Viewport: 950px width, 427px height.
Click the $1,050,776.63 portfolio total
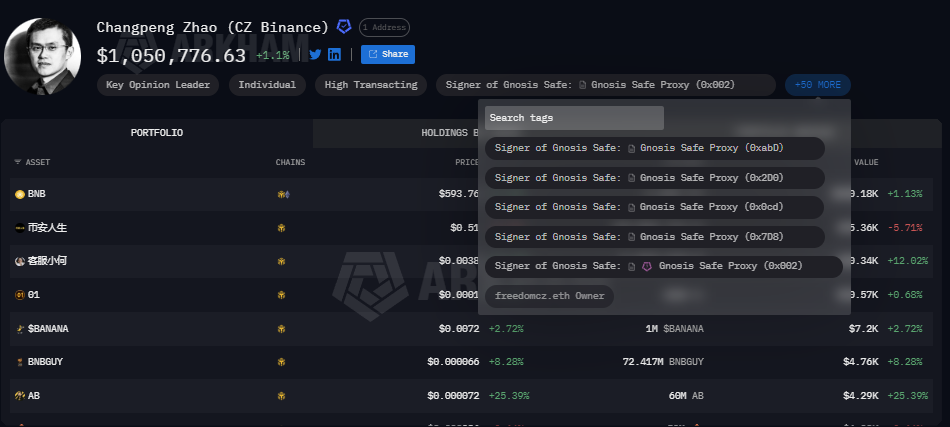point(171,55)
